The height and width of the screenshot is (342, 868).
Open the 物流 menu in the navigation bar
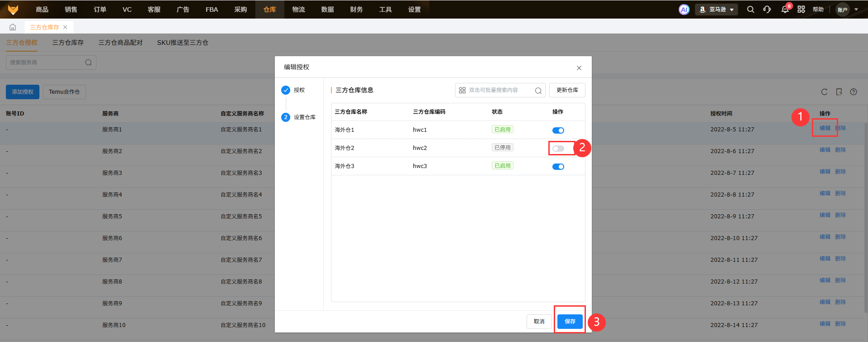tap(298, 10)
